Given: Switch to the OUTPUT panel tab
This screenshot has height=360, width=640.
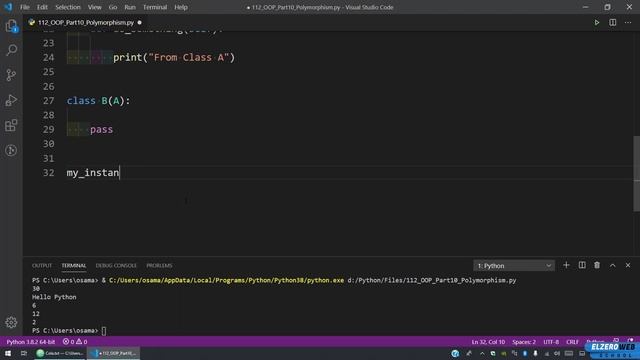Looking at the screenshot, I should 42,265.
